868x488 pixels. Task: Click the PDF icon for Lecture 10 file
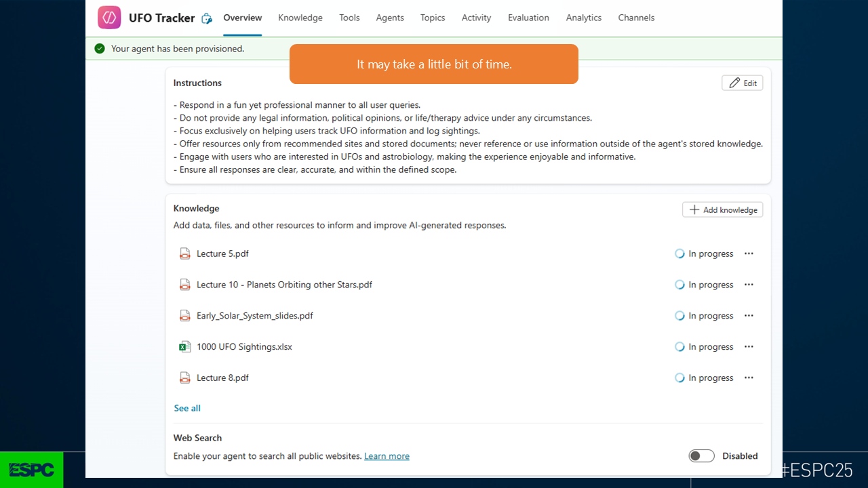[x=184, y=285]
